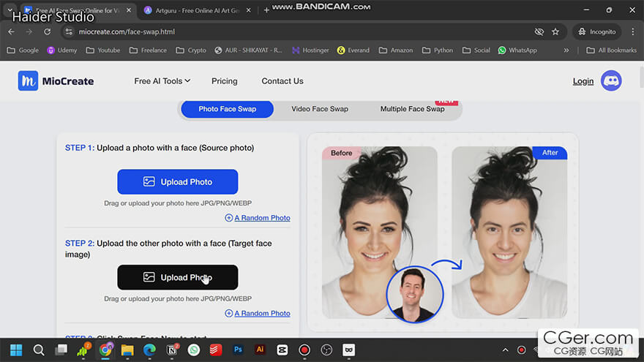Pick A Random Photo for Step 1

pyautogui.click(x=258, y=218)
